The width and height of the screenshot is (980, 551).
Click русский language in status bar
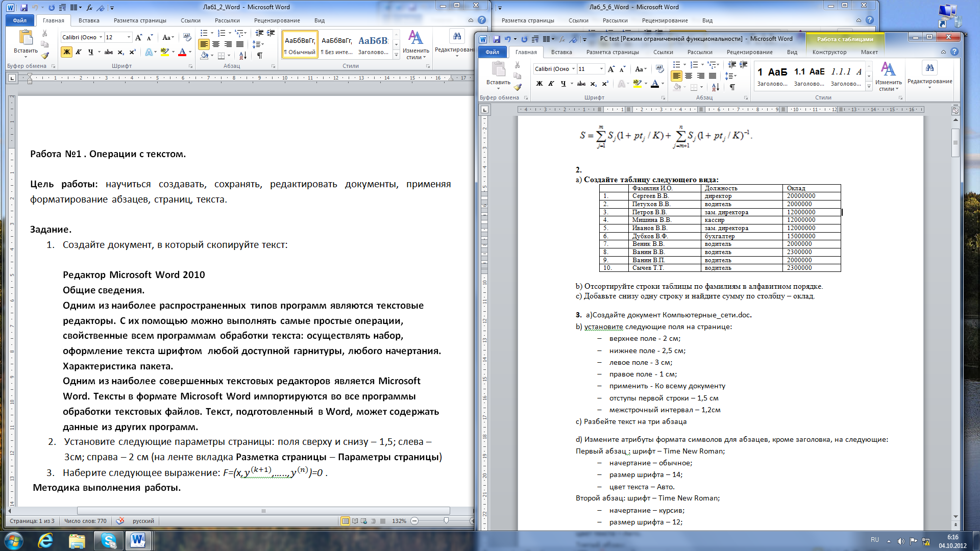click(x=143, y=521)
